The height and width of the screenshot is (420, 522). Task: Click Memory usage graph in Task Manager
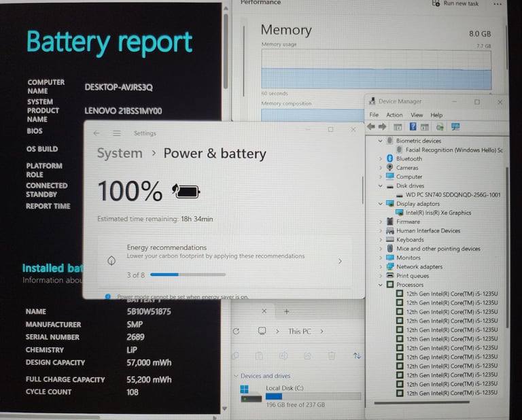(x=376, y=69)
